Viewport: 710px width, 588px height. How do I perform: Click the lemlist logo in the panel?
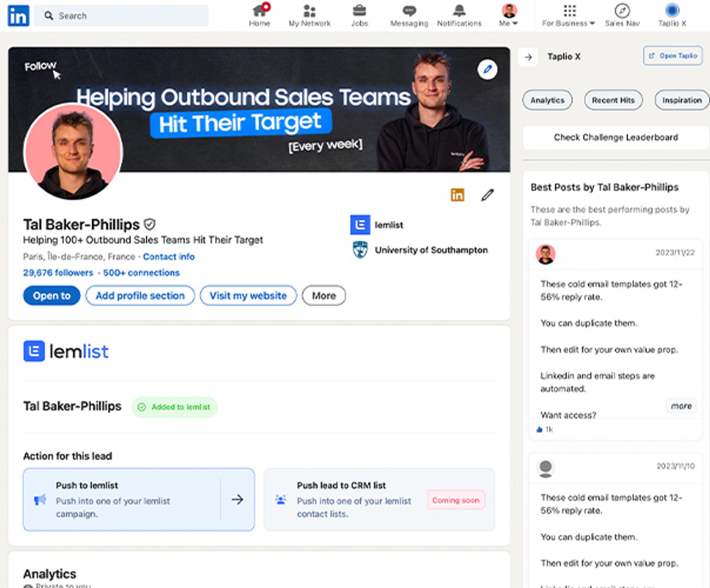[66, 351]
